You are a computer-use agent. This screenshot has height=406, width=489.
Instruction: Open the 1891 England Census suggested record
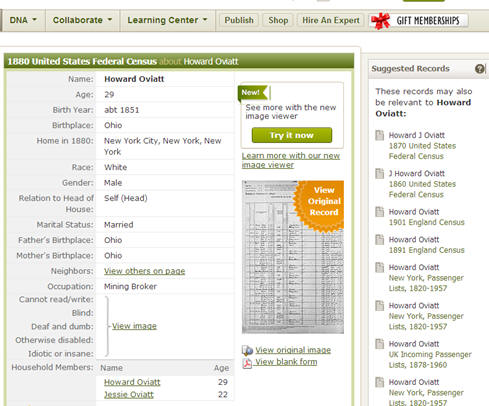pos(426,245)
